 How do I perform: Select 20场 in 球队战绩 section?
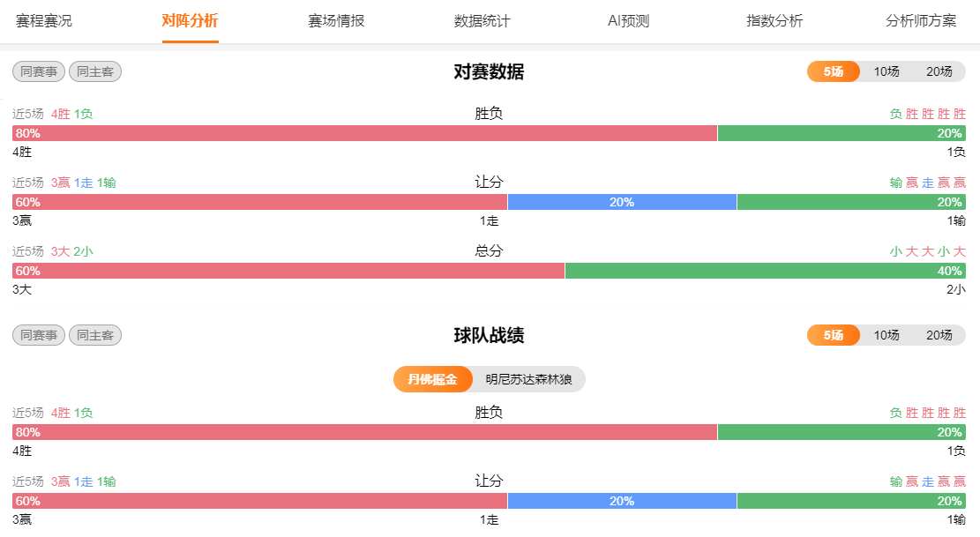click(x=939, y=335)
